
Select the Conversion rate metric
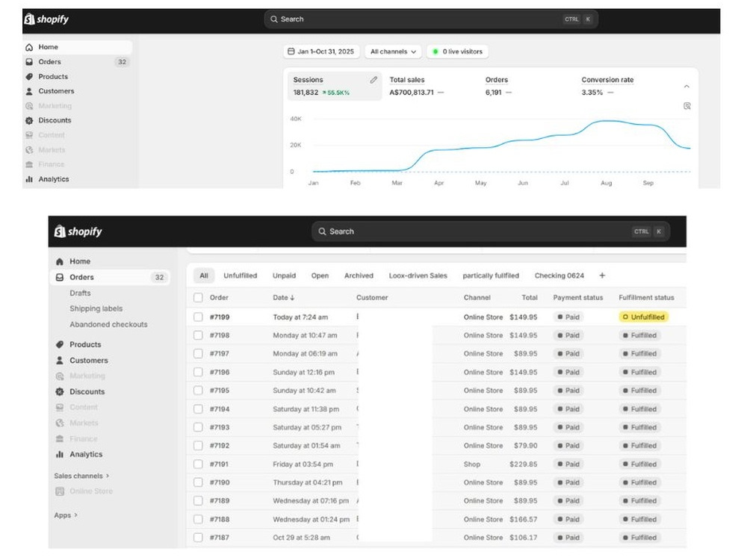607,86
